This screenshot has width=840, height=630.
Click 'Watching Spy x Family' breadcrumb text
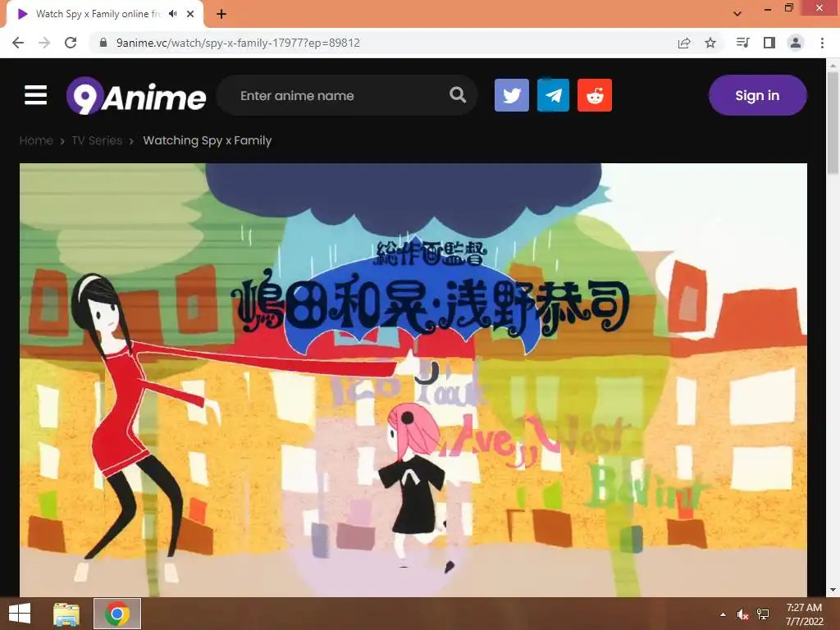(x=208, y=140)
